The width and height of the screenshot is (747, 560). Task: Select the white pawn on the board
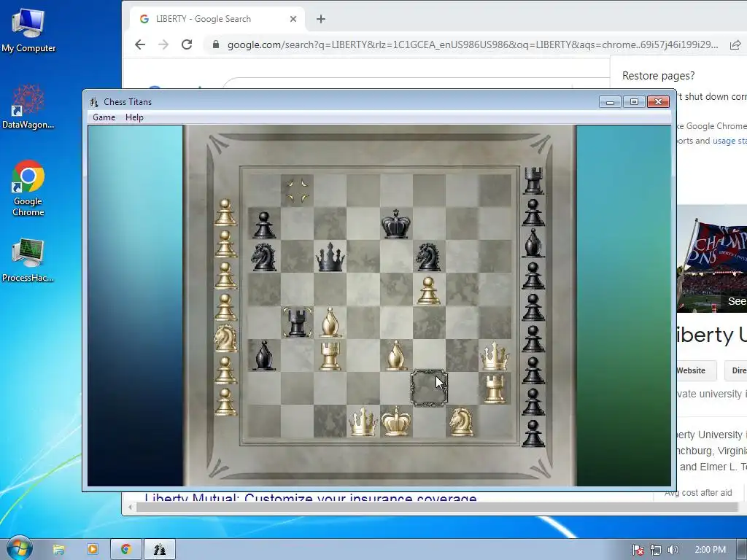[x=428, y=290]
